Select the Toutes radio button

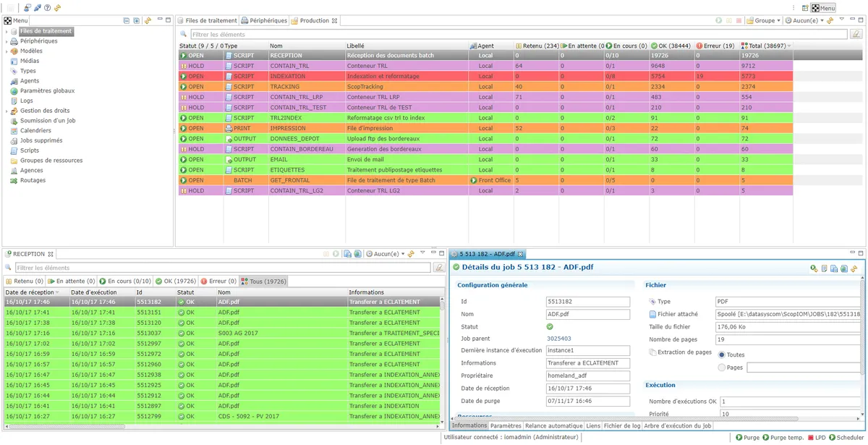721,355
